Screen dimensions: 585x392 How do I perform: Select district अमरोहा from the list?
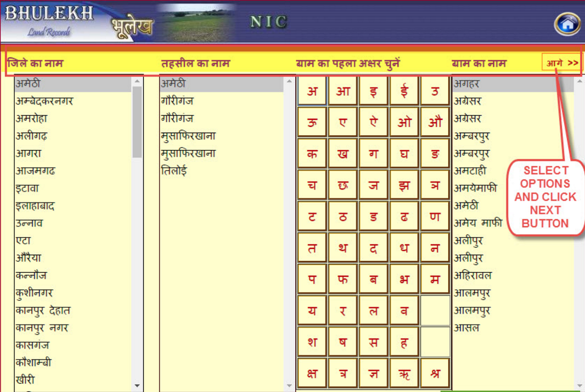point(73,119)
